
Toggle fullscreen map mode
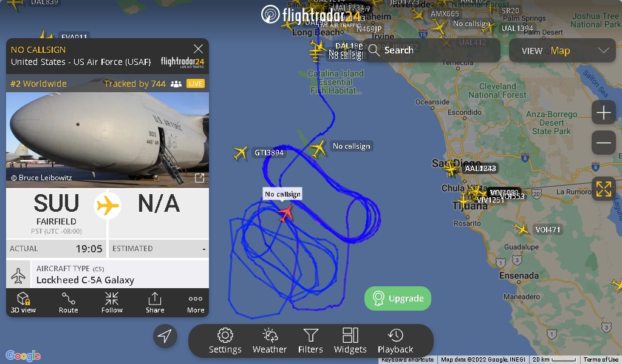(x=603, y=189)
